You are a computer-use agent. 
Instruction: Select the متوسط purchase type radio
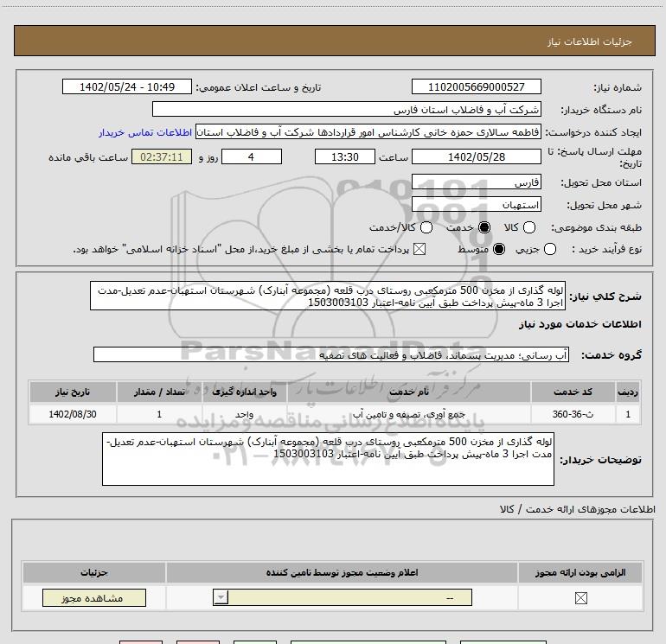coord(499,249)
